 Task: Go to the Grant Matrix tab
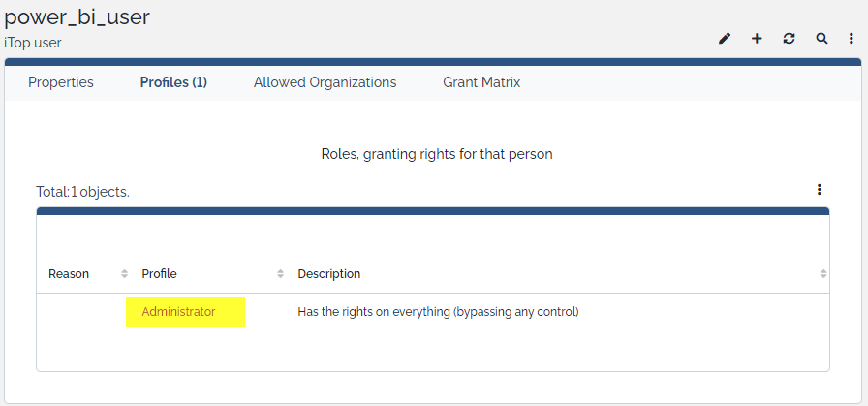(481, 82)
